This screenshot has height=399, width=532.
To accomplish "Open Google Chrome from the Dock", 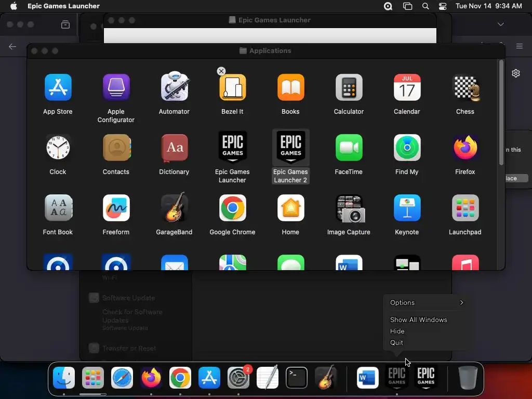I will tap(180, 378).
